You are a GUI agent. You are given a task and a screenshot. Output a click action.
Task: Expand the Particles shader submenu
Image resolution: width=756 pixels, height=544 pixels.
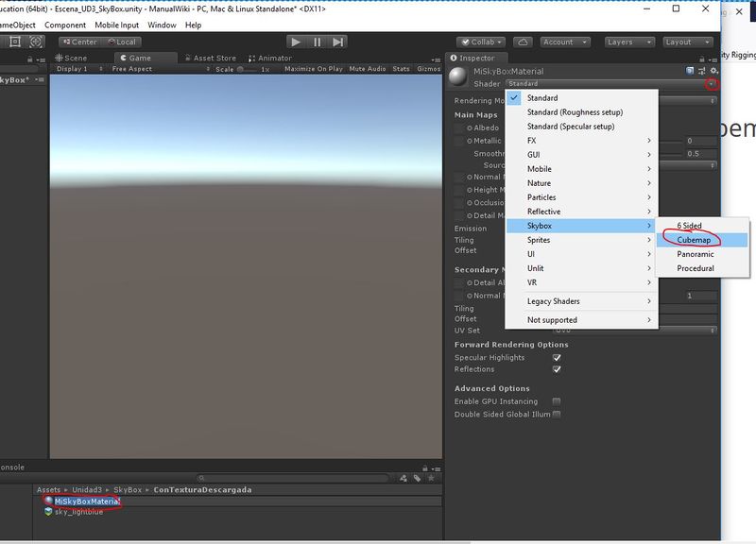(582, 197)
